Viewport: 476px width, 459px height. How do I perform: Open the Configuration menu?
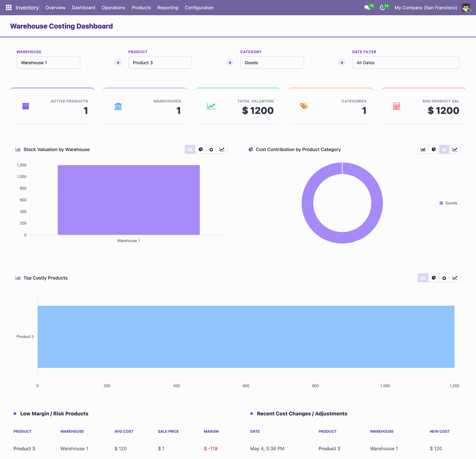pos(199,8)
